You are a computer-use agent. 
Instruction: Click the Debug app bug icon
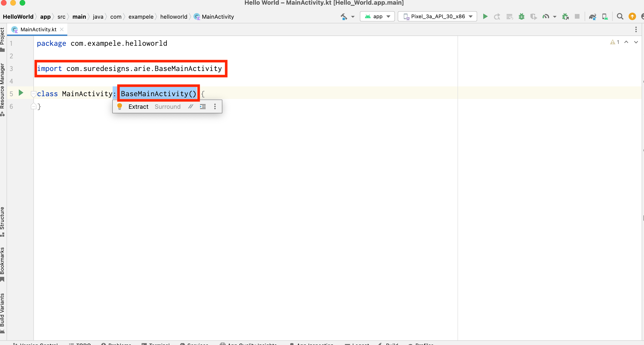(521, 17)
